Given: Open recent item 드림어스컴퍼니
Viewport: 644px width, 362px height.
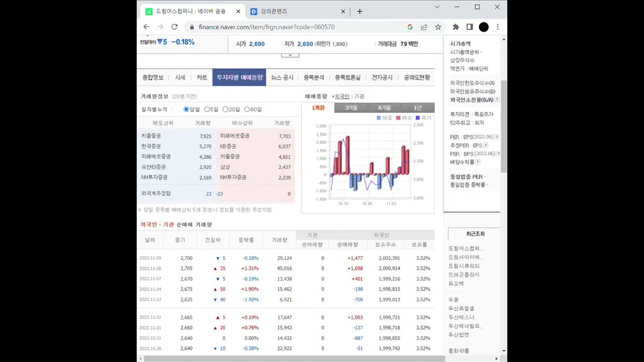Looking at the screenshot, I should (465, 248).
